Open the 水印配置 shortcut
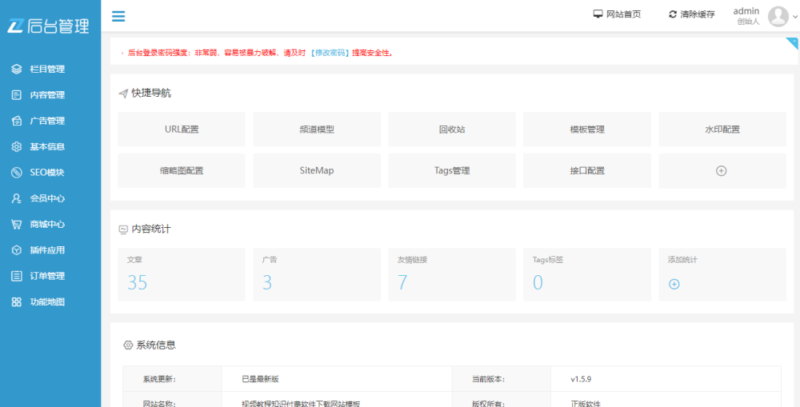800x407 pixels. click(722, 130)
